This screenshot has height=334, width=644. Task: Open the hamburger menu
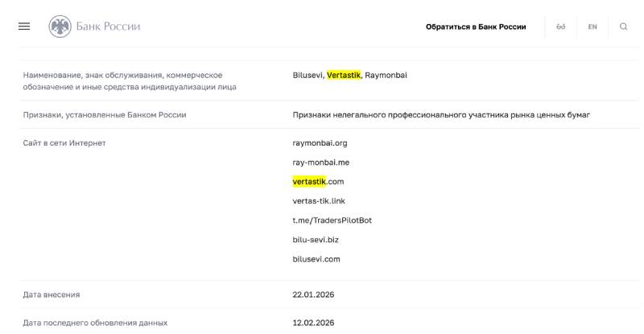24,27
